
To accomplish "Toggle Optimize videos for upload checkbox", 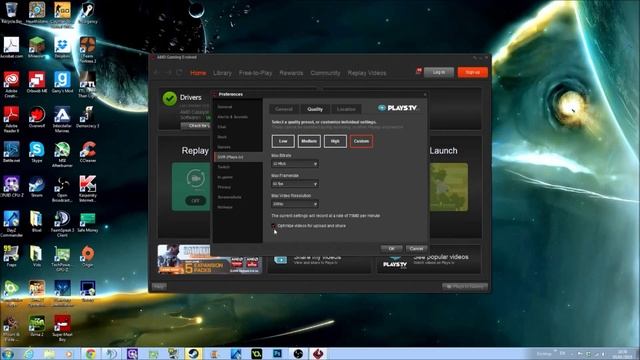I will (273, 226).
